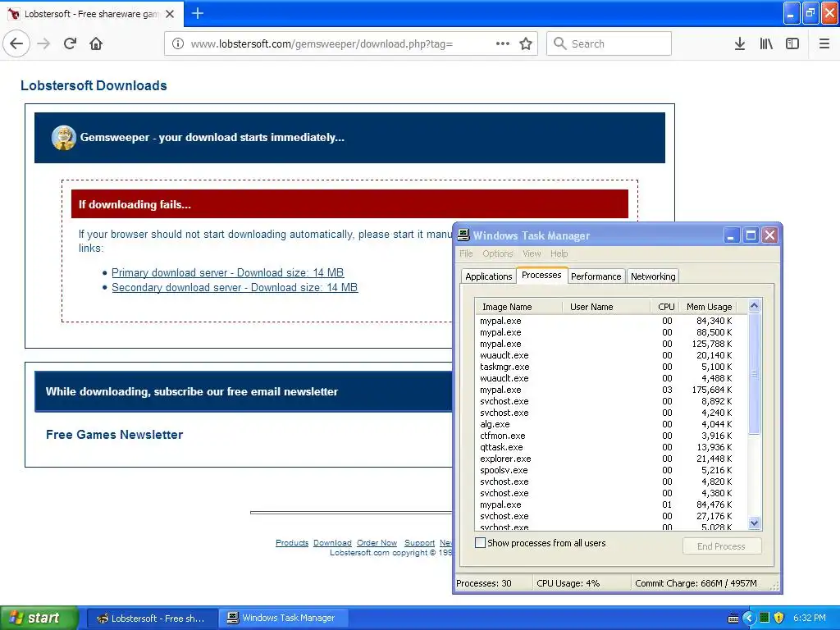840x630 pixels.
Task: Select alg.exe process row
Action: pos(610,424)
